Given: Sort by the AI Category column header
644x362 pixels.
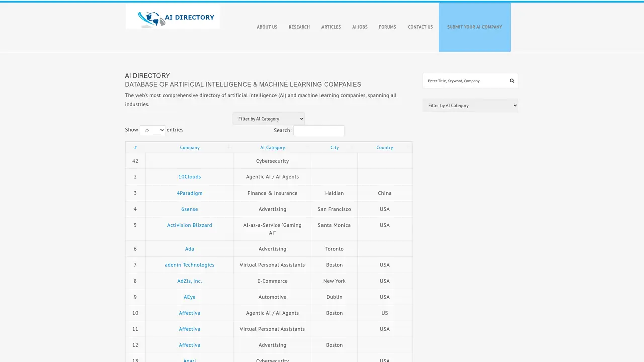Looking at the screenshot, I should click(x=272, y=147).
